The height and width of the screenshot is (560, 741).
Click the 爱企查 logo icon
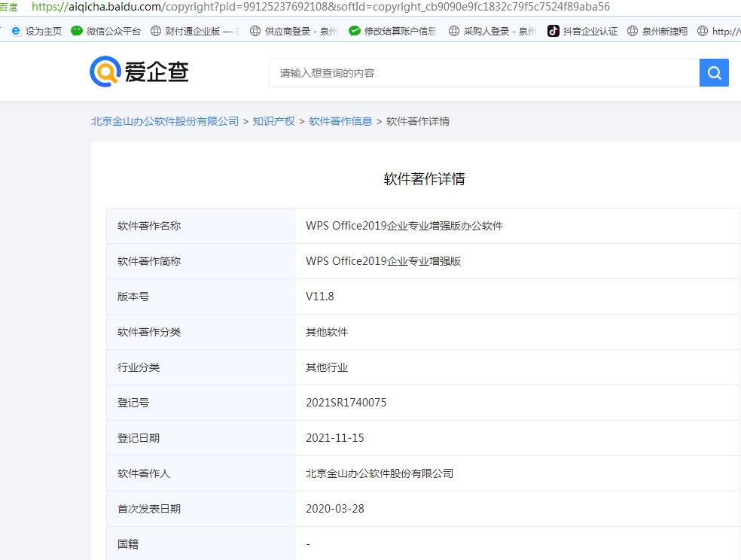(105, 72)
